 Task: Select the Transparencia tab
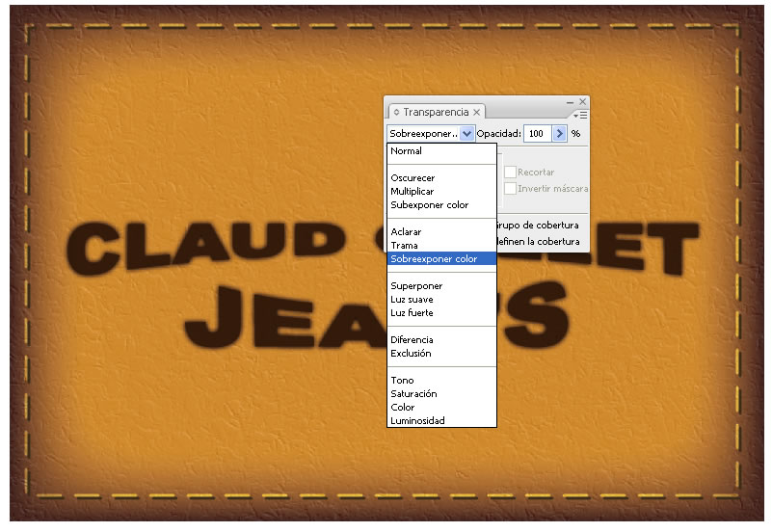(435, 113)
